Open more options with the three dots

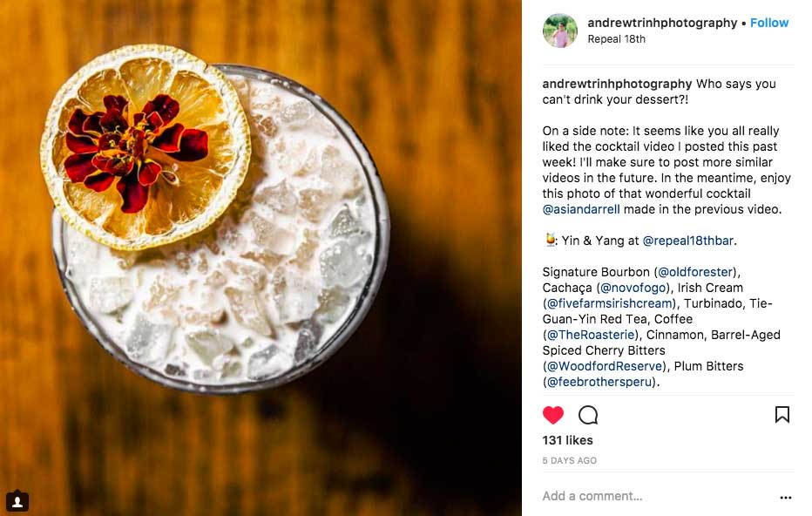[x=786, y=498]
